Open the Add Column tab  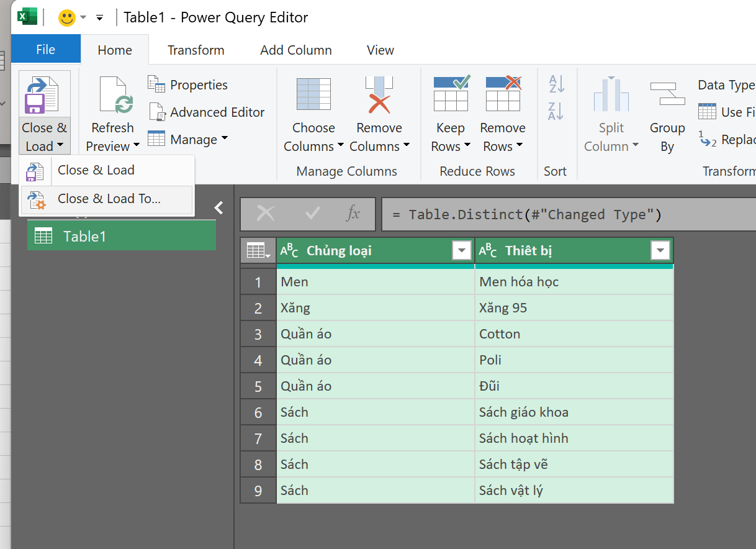[x=296, y=50]
